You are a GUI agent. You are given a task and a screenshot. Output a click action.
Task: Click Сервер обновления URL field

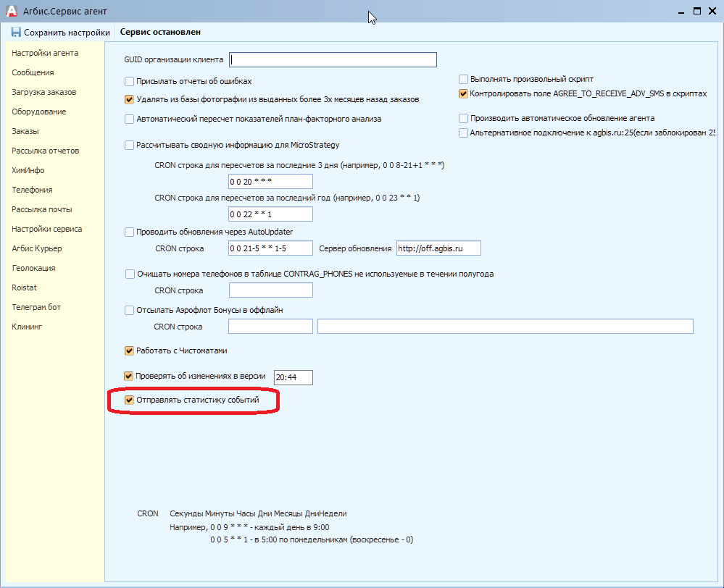point(438,248)
